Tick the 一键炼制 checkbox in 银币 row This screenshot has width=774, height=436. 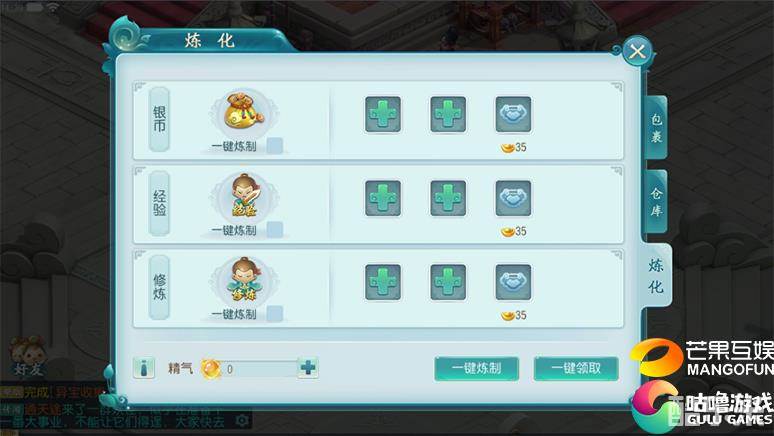point(275,146)
